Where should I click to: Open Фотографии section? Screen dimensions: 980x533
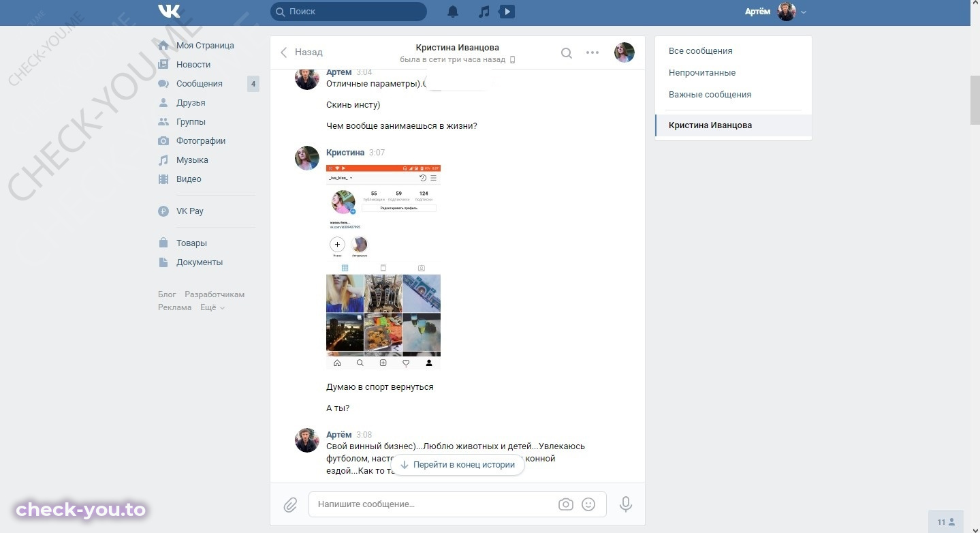coord(201,141)
